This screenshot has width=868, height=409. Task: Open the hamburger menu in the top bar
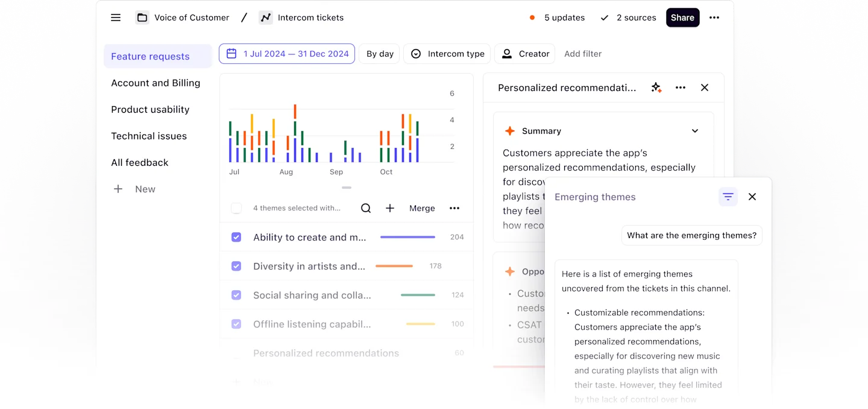(116, 17)
